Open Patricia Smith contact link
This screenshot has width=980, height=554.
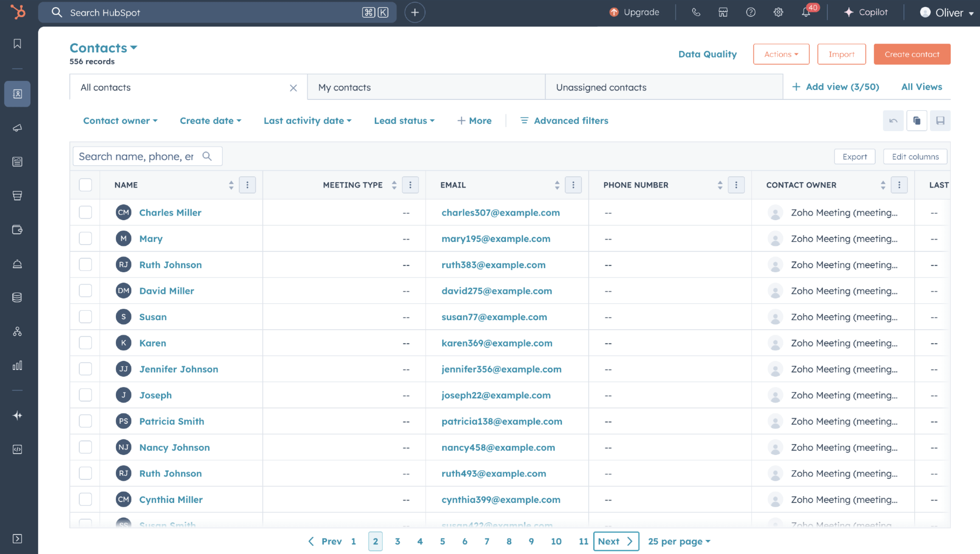click(x=171, y=421)
